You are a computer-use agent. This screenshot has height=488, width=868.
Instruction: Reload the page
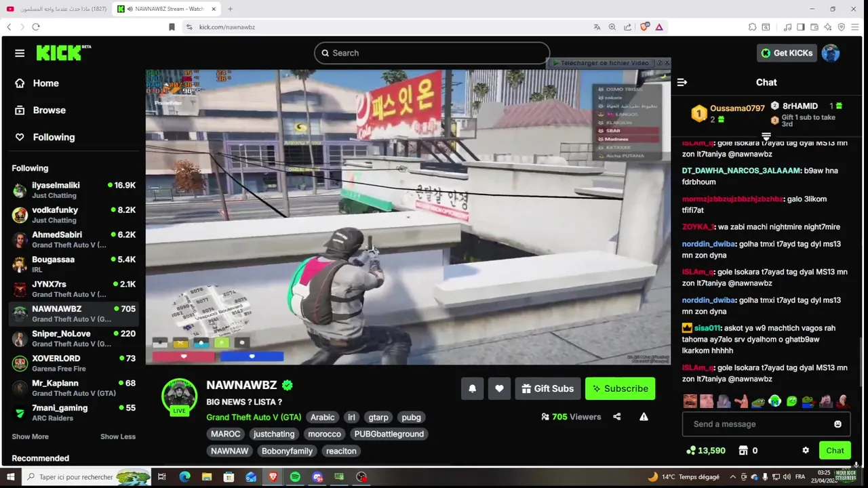pos(36,27)
